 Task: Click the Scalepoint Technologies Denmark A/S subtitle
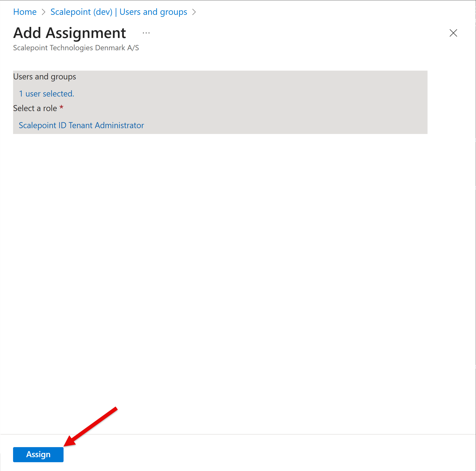tap(76, 48)
